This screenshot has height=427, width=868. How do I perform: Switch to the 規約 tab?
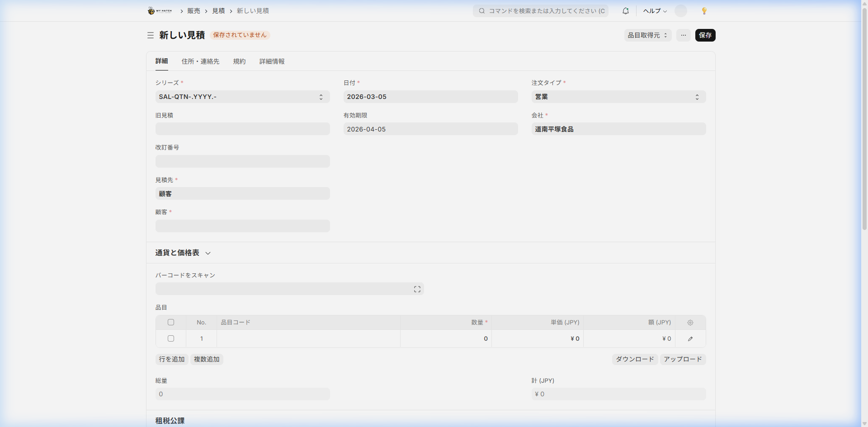[239, 61]
